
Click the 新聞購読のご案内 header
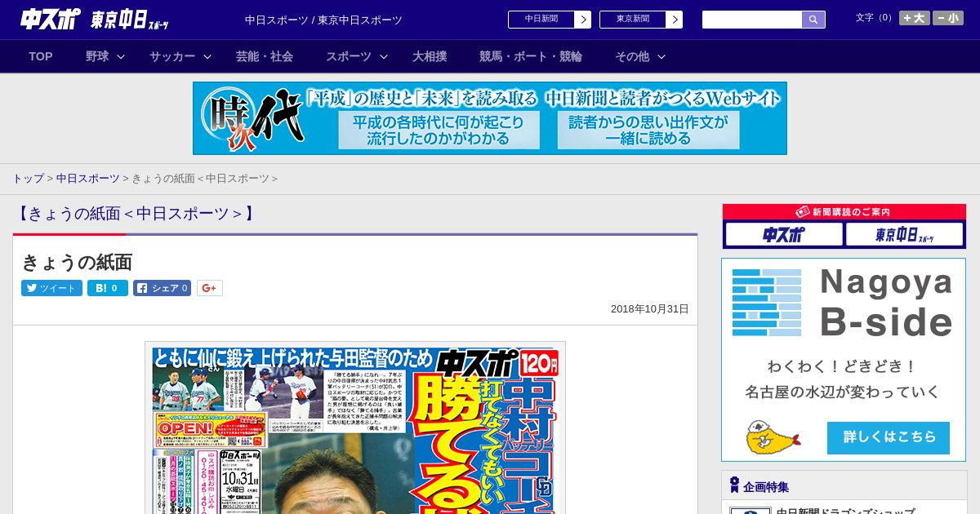(x=844, y=212)
